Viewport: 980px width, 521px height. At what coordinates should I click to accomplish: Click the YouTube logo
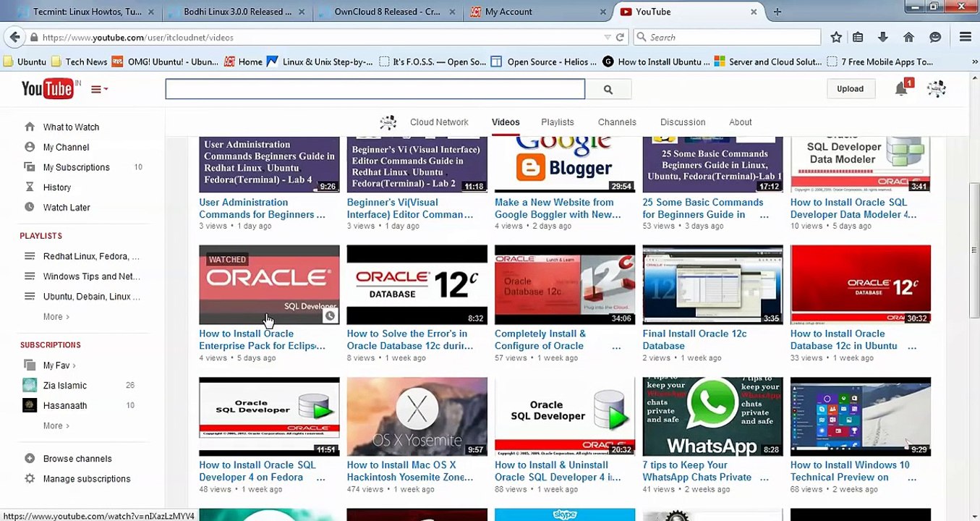click(x=48, y=88)
